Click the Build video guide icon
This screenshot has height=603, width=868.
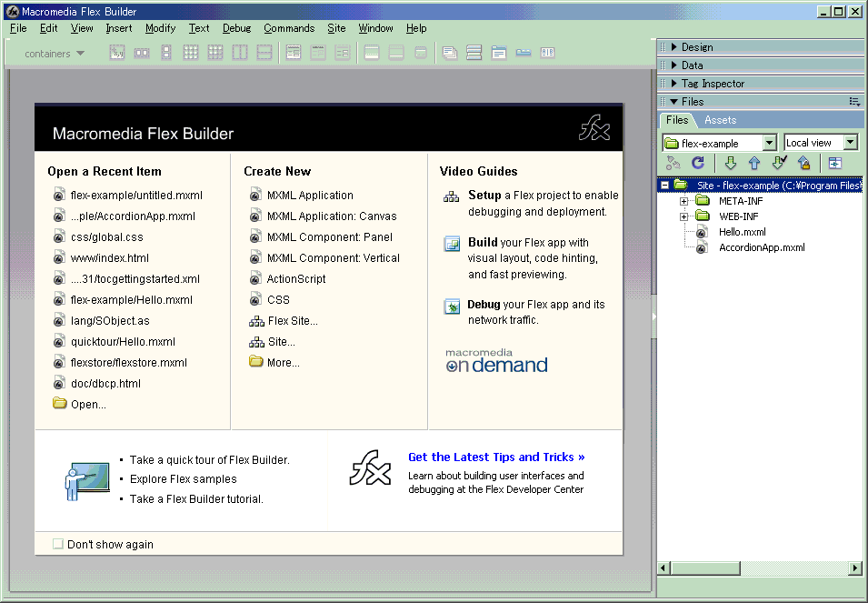[453, 244]
